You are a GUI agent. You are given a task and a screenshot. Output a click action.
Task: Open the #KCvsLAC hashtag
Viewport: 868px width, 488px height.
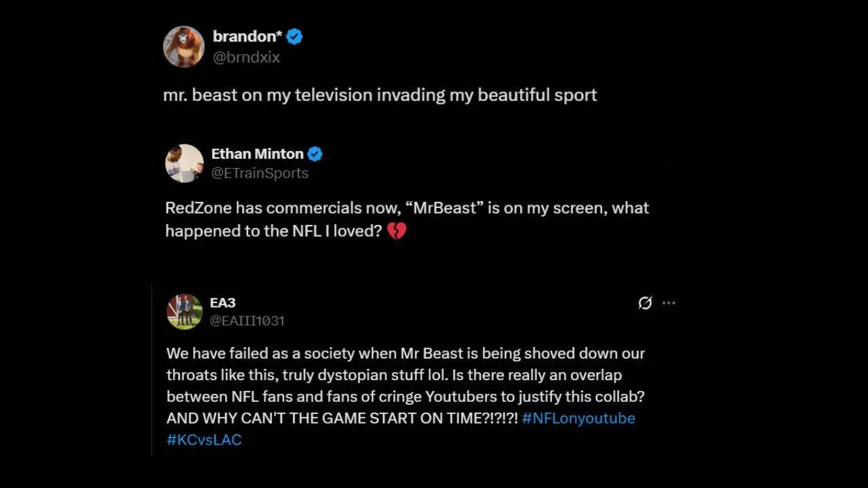tap(203, 439)
